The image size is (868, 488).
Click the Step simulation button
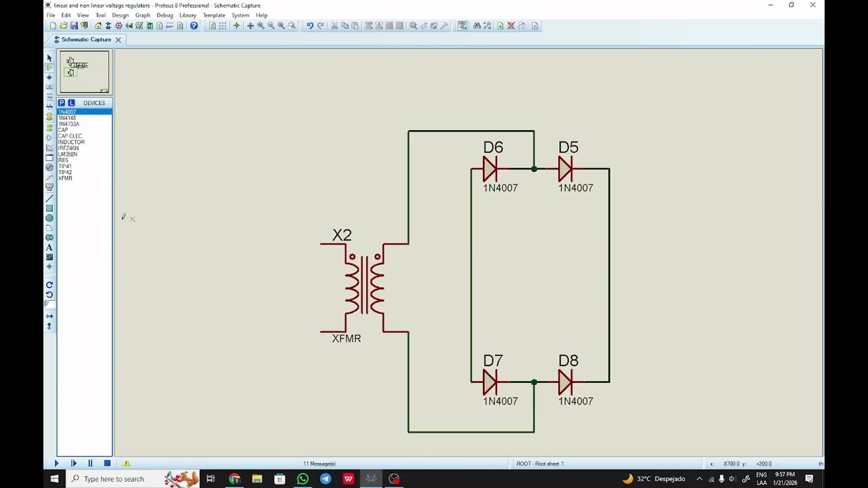pos(73,464)
